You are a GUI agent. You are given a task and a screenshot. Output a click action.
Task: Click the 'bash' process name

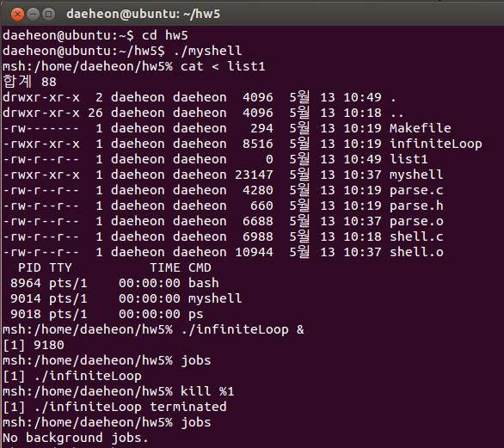click(204, 283)
